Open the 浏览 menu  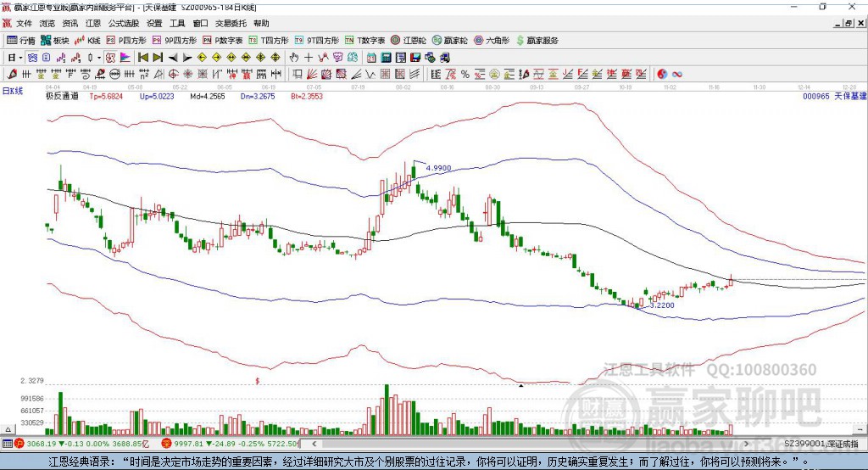tap(47, 23)
